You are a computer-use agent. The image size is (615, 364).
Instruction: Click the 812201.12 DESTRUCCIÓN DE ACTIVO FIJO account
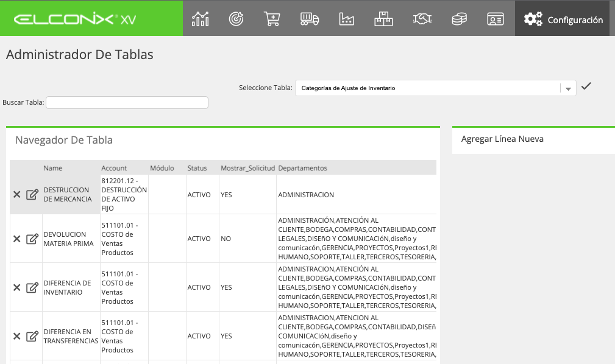(124, 194)
